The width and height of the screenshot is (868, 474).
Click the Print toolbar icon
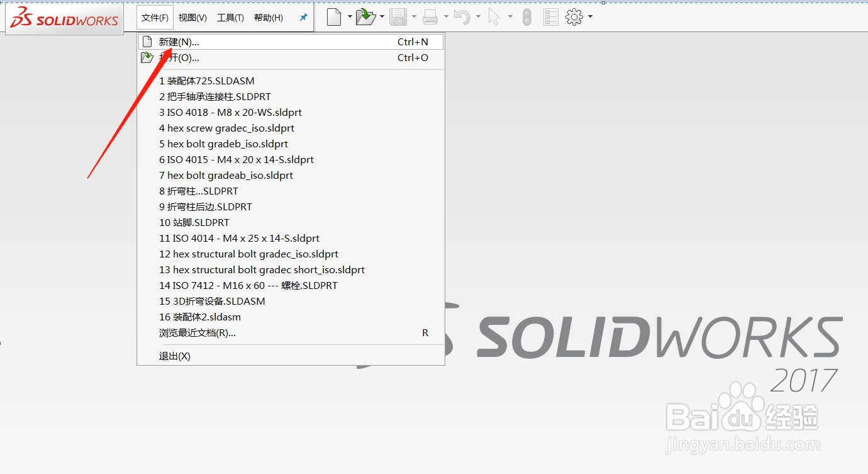tap(430, 18)
